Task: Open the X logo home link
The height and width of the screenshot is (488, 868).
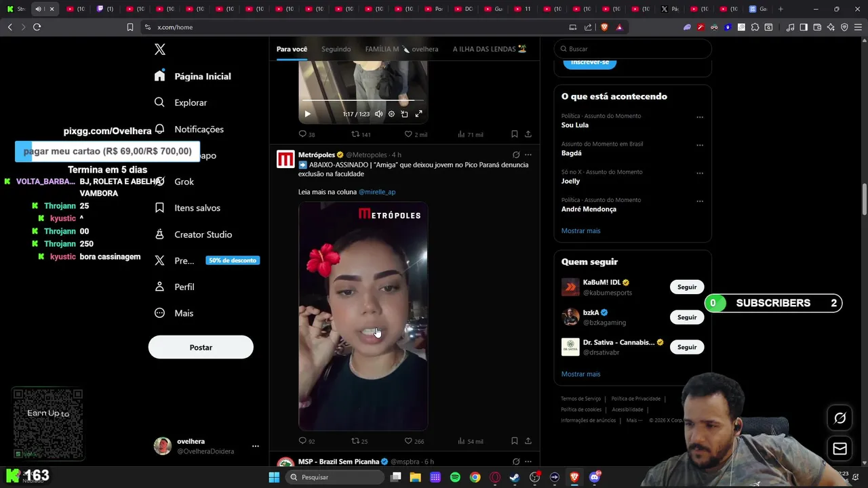Action: (160, 49)
